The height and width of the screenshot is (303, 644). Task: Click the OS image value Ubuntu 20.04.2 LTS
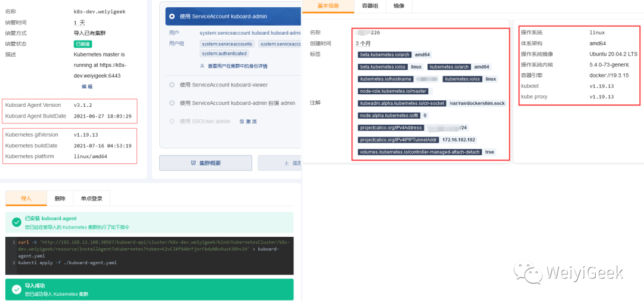click(x=613, y=54)
